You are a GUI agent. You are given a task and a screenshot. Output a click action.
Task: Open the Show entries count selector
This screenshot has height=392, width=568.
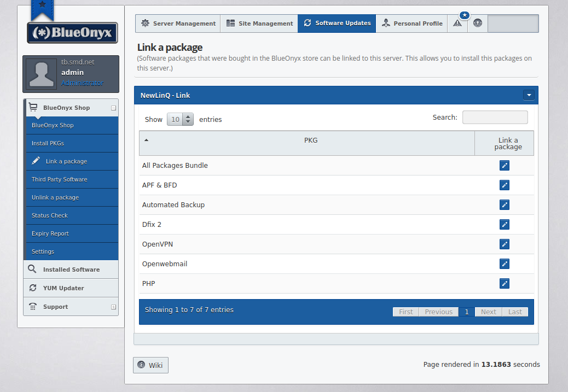click(x=181, y=119)
